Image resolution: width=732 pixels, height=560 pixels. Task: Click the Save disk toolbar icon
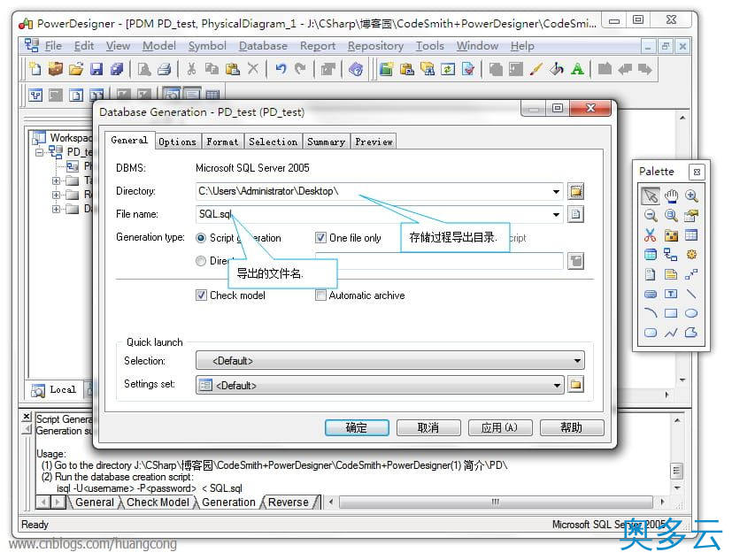[96, 69]
